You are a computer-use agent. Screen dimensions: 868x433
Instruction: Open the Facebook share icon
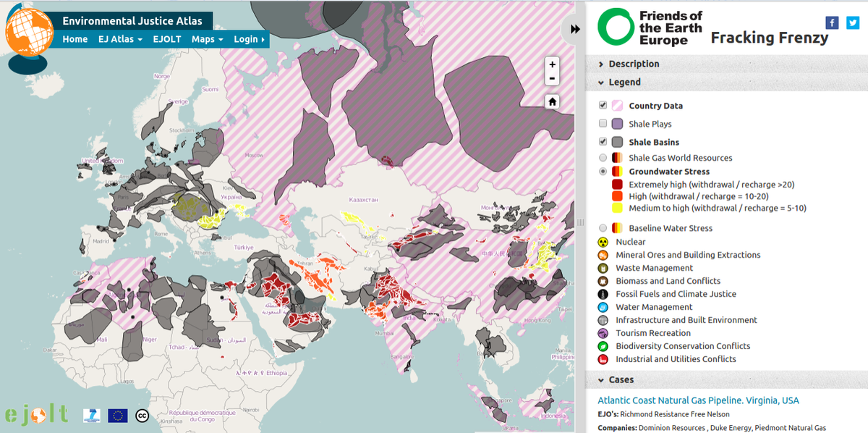[833, 22]
